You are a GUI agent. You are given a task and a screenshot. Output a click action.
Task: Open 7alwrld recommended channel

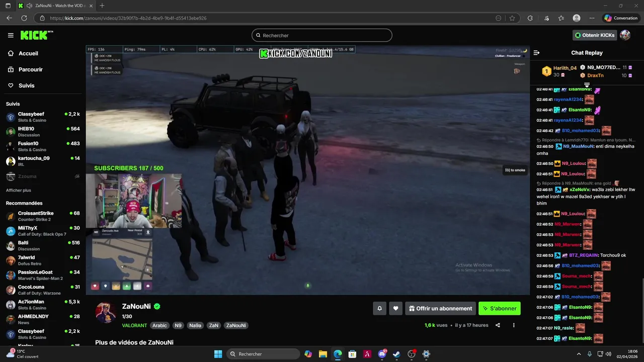tap(43, 260)
